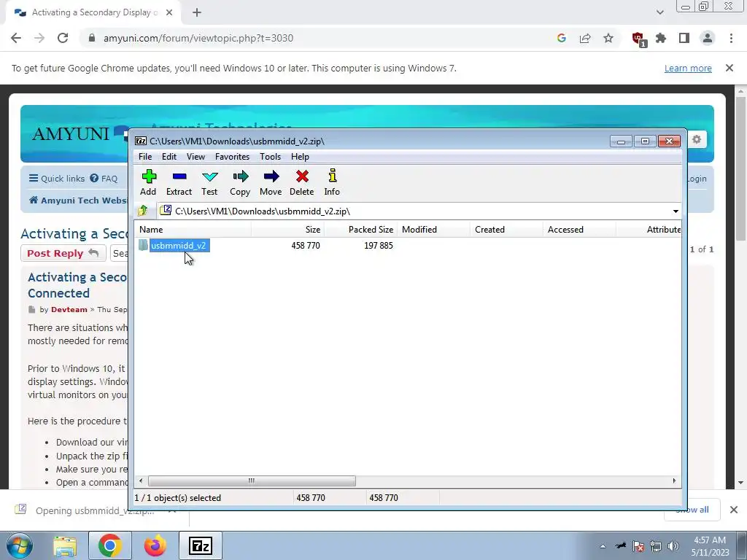
Task: Open the Chrome extensions puzzle icon
Action: (661, 38)
